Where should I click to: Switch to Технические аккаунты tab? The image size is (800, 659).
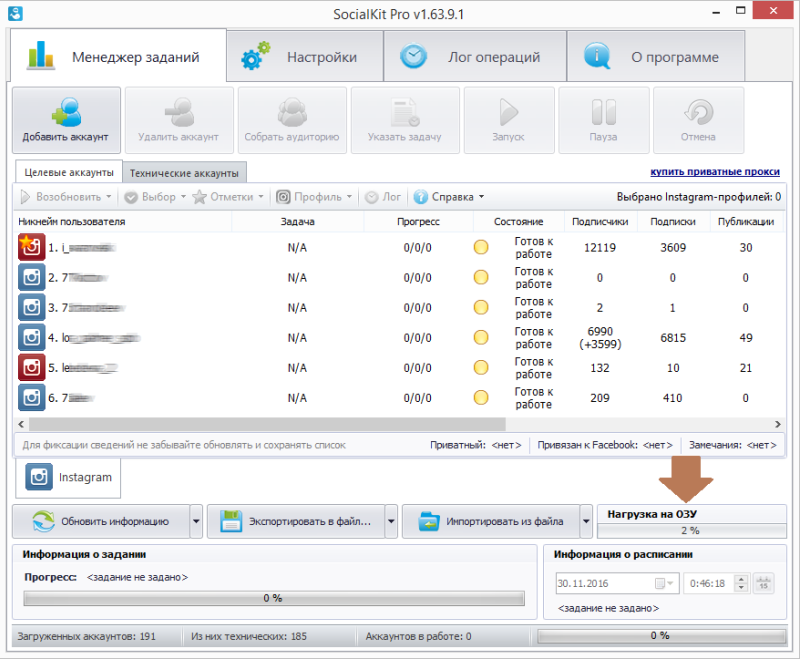[x=184, y=173]
